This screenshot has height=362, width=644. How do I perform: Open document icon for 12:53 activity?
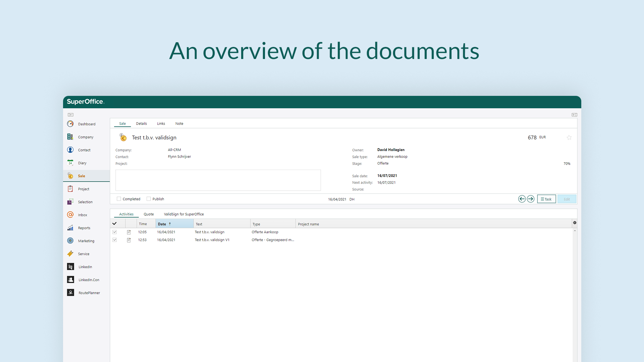point(129,240)
